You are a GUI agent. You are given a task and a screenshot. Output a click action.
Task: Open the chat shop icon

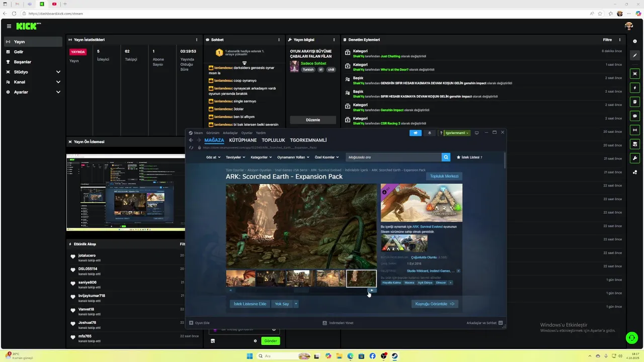[213, 341]
